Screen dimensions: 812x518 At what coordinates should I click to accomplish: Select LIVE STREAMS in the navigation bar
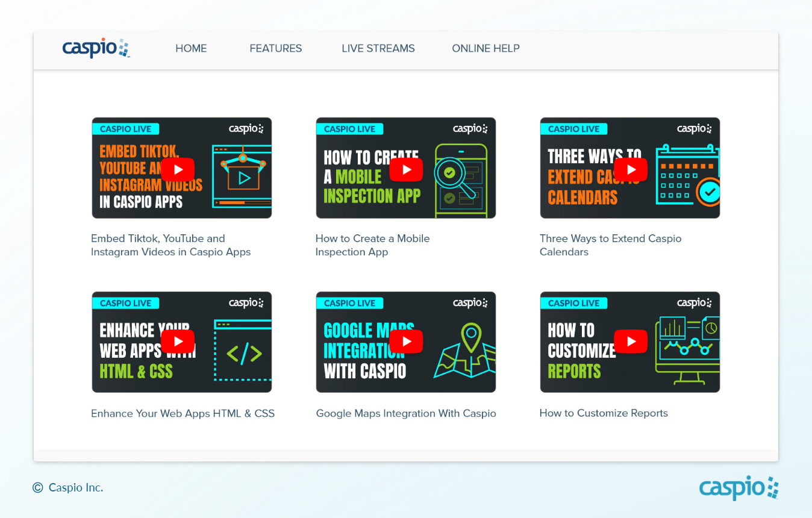point(378,48)
